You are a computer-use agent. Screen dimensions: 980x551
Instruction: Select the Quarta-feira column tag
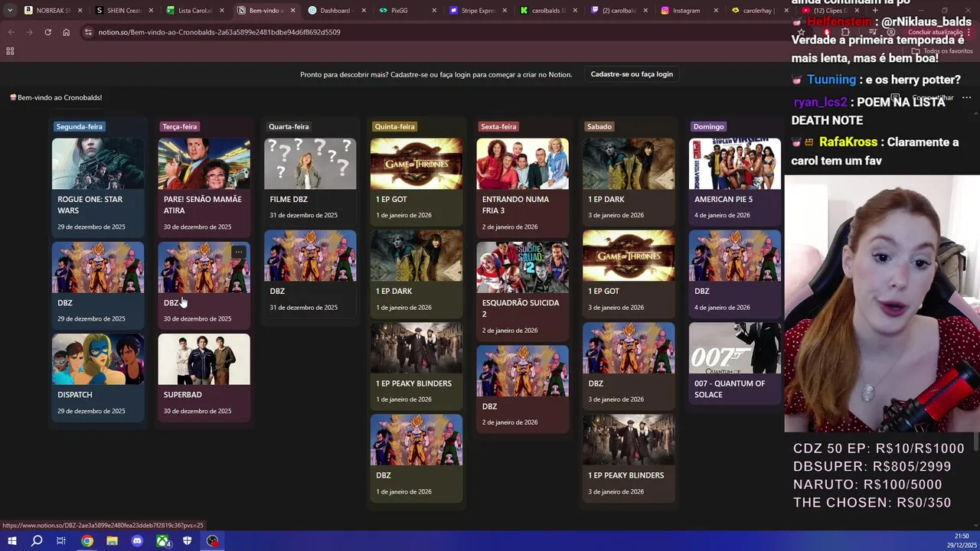[x=289, y=126]
